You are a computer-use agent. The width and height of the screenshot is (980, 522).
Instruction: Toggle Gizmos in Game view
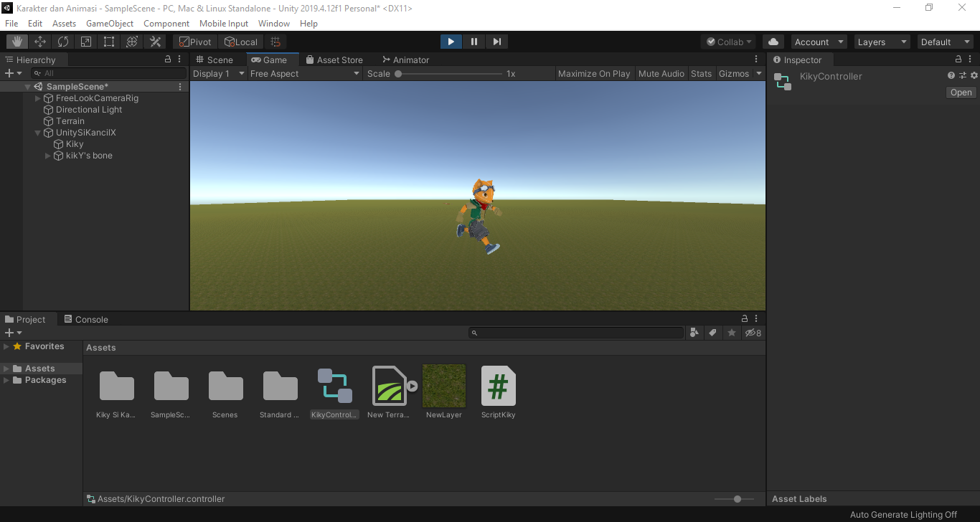(x=734, y=73)
